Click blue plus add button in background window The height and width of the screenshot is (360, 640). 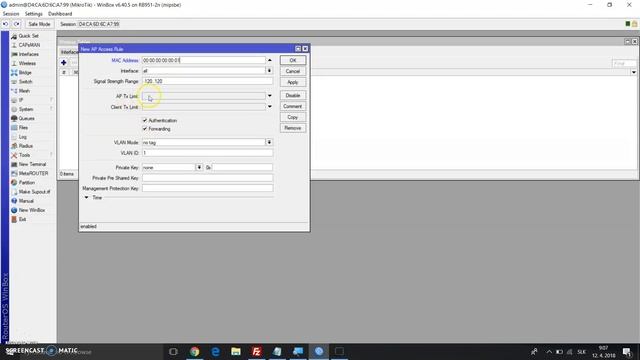64,62
